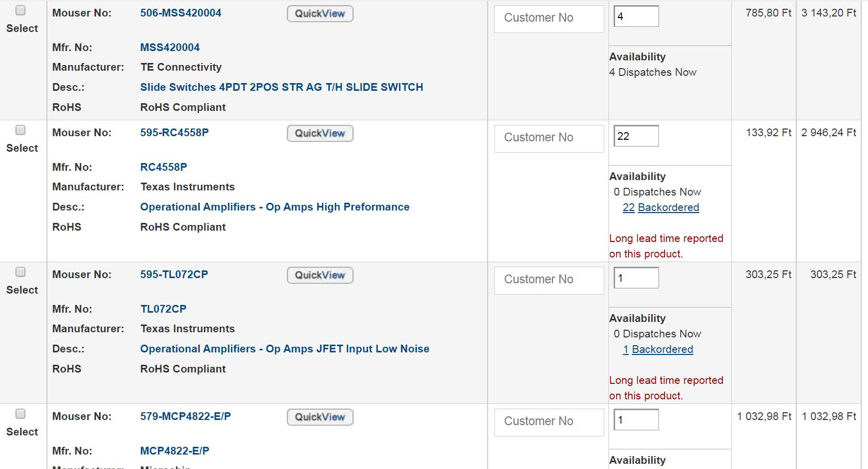Click the 22 Backordered link
Image resolution: width=868 pixels, height=469 pixels.
(661, 207)
